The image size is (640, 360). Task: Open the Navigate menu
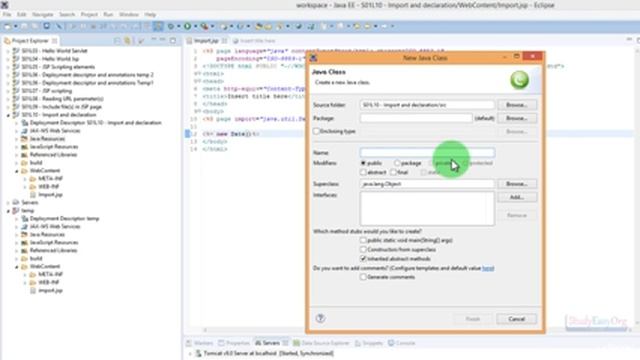point(42,14)
